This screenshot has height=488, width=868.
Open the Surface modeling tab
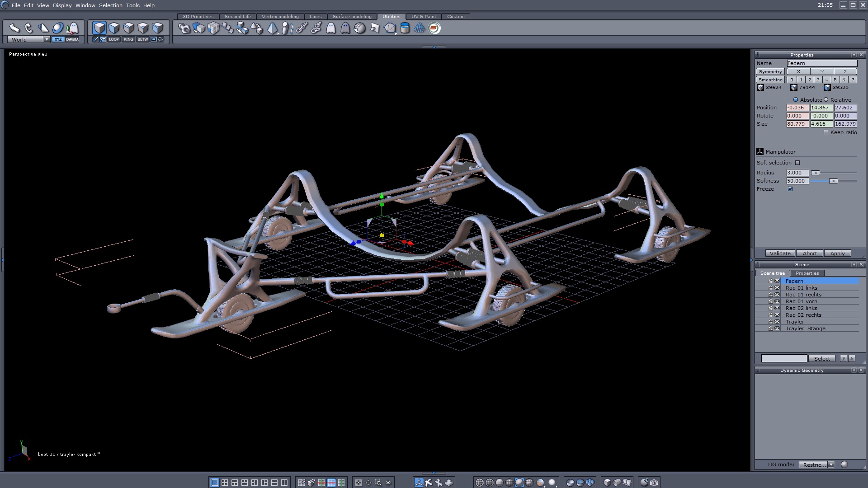pos(352,17)
